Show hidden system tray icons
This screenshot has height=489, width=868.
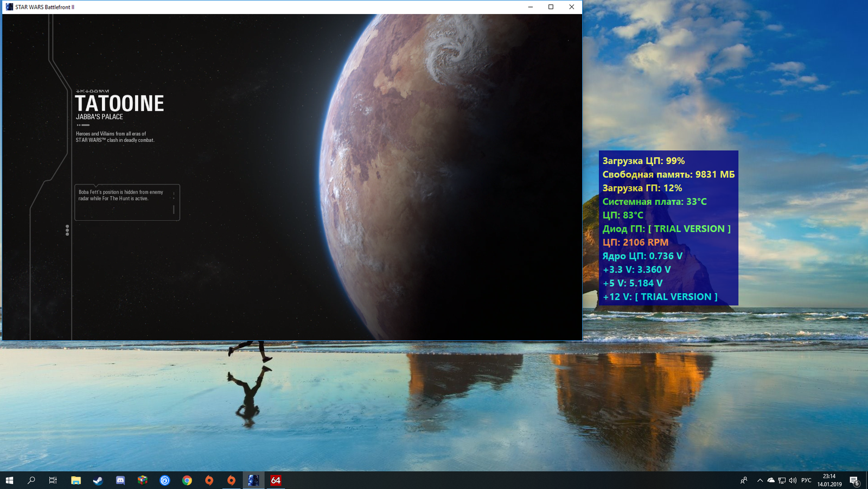tap(760, 480)
